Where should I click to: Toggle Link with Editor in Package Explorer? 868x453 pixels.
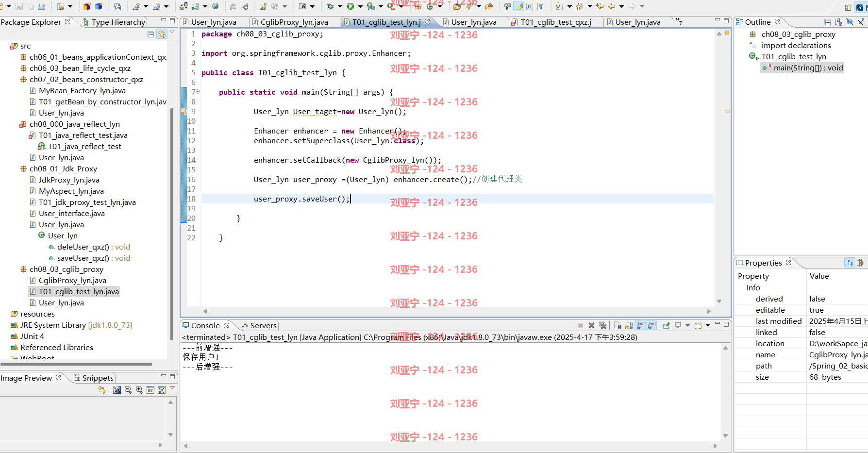pyautogui.click(x=162, y=34)
